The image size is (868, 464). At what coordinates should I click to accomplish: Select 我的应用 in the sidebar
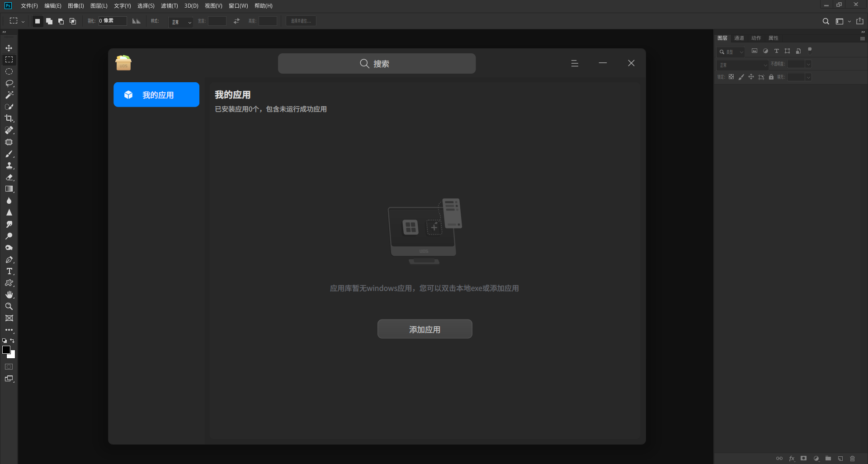[x=156, y=95]
